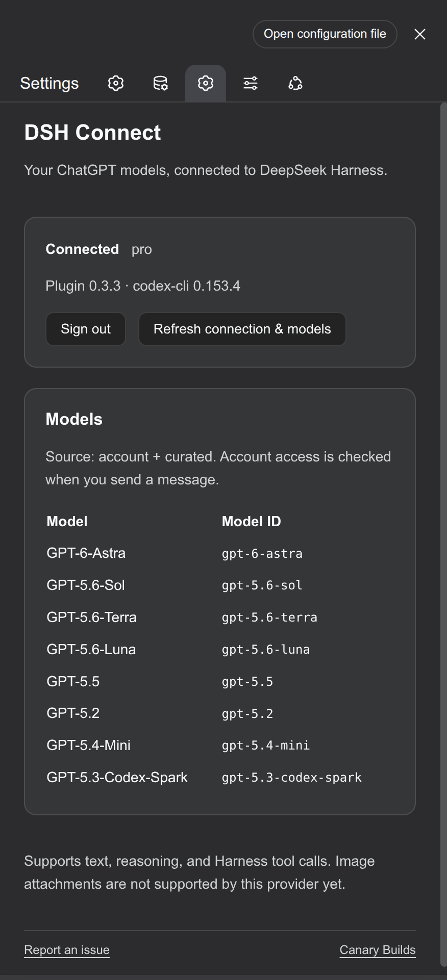Image resolution: width=447 pixels, height=980 pixels.
Task: Click the gpt-5.3-codex-spark model ID
Action: [x=292, y=778]
